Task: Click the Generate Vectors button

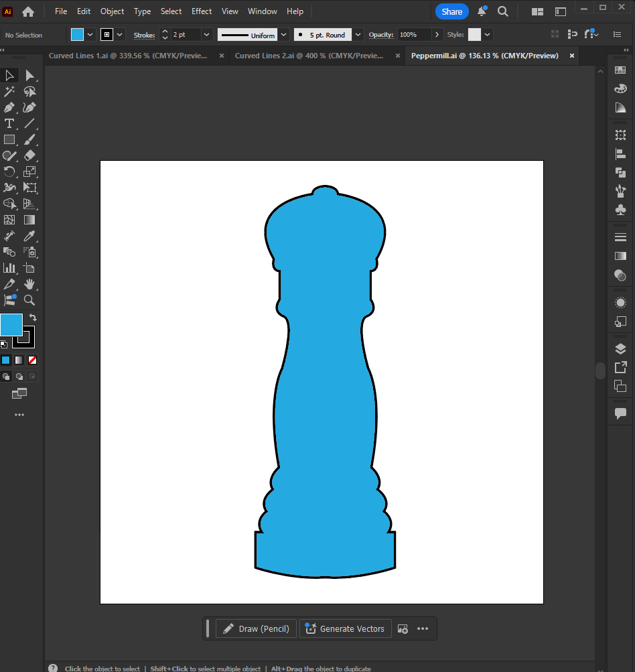Action: (346, 628)
